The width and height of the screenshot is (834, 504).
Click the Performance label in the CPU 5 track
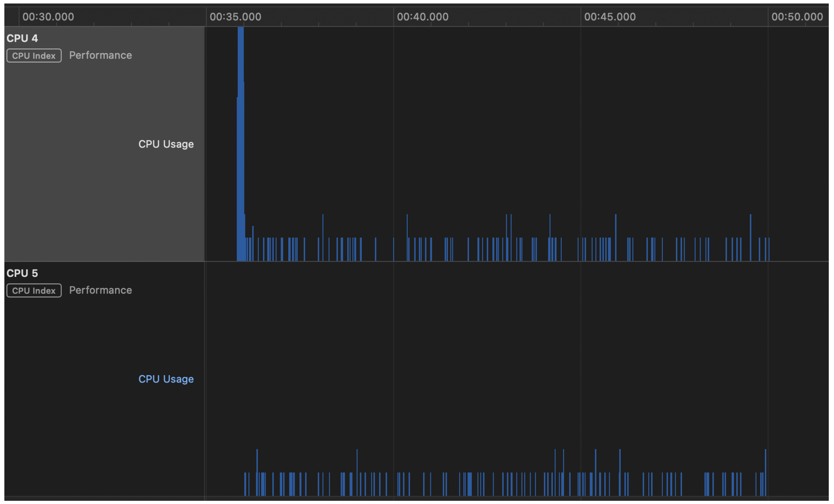101,290
